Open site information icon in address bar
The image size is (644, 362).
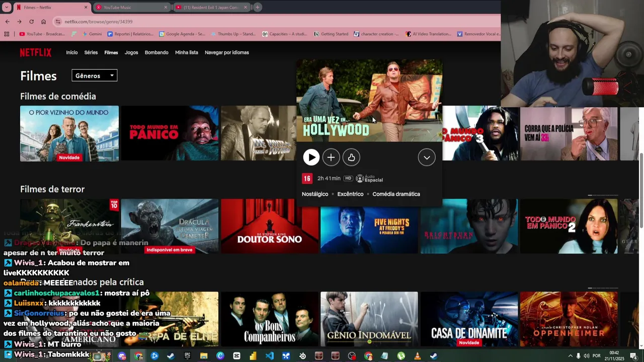(58, 22)
